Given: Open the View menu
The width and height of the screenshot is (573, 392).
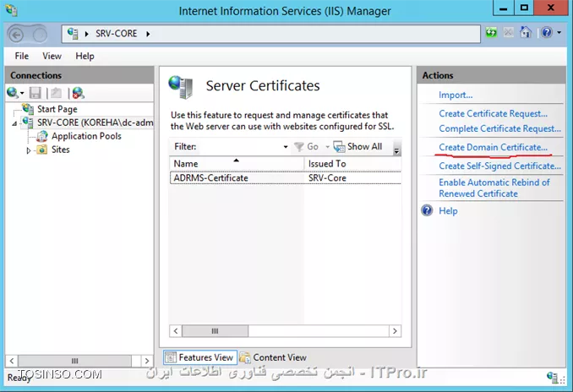Looking at the screenshot, I should tap(52, 56).
